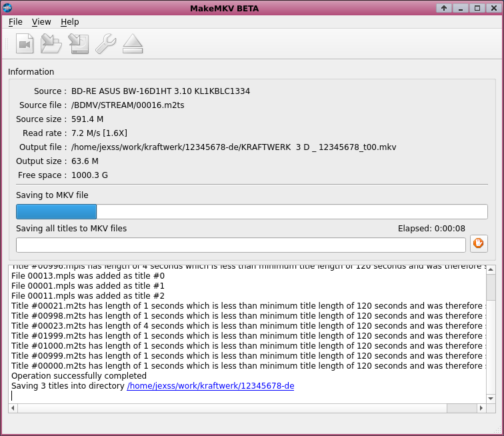Viewport: 504px width, 436px height.
Task: Click the Open files video camera icon
Action: tap(25, 44)
